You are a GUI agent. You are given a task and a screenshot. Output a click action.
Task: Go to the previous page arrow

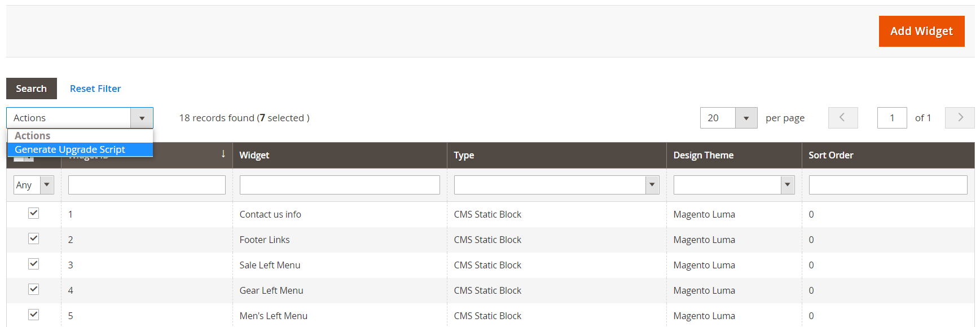(x=842, y=118)
